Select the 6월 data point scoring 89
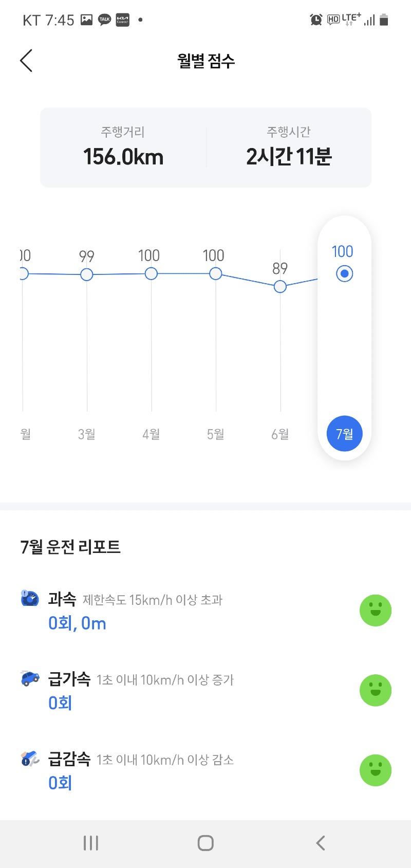This screenshot has height=868, width=411. tap(280, 286)
